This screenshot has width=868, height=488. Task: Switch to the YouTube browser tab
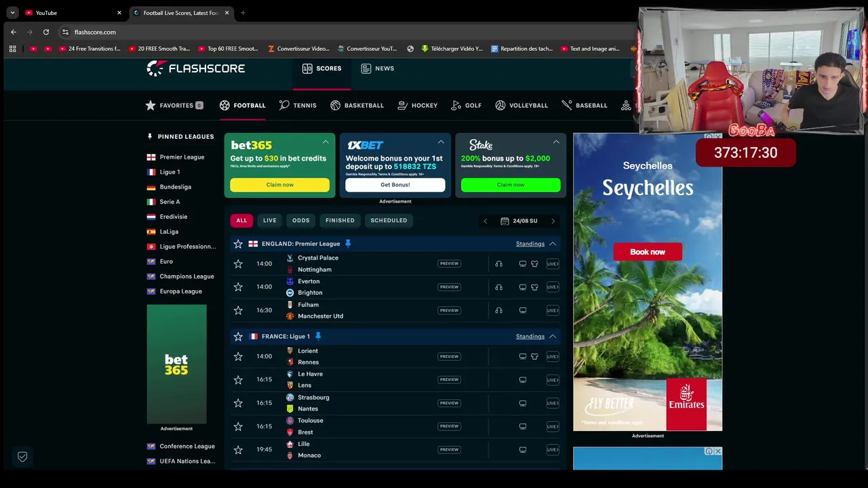(x=73, y=13)
